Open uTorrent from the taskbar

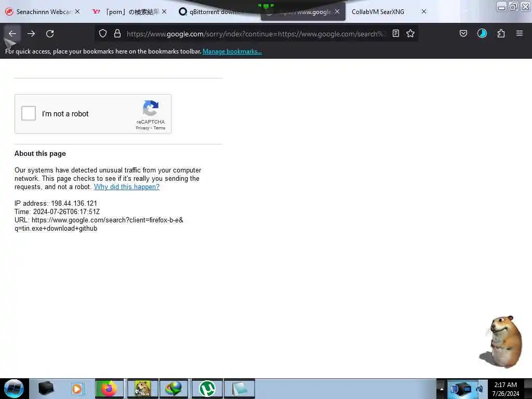pos(207,389)
